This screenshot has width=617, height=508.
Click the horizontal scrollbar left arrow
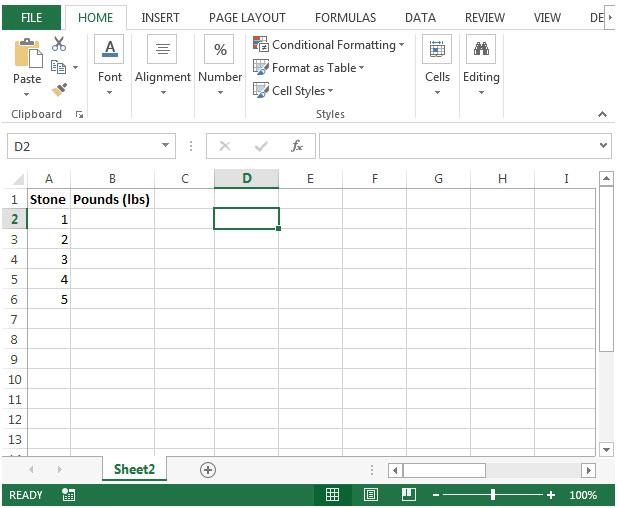[x=395, y=470]
